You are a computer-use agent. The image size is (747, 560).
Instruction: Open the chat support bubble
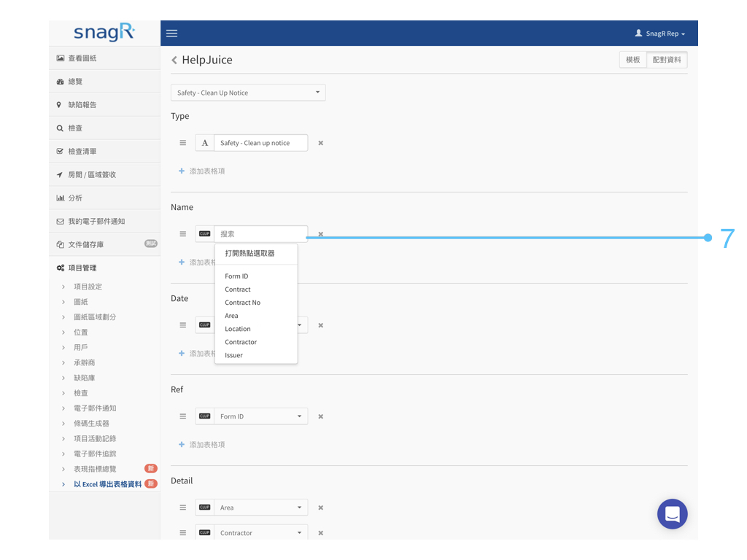tap(672, 514)
